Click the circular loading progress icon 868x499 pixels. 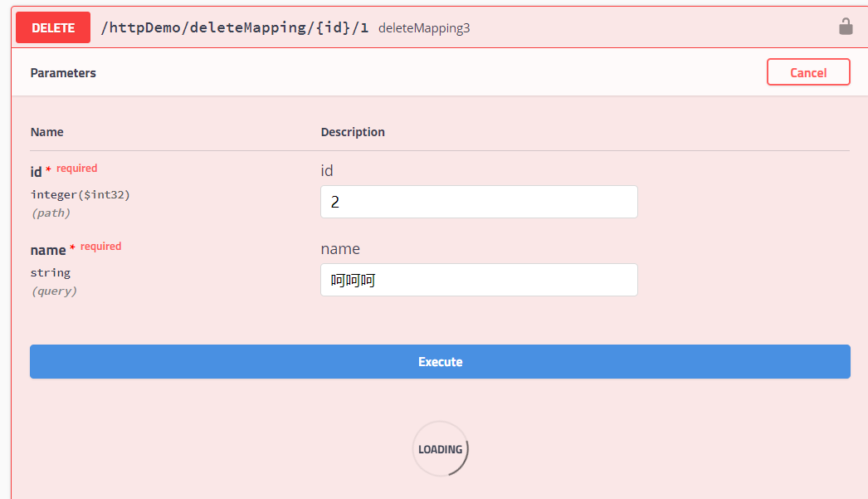[x=440, y=448]
